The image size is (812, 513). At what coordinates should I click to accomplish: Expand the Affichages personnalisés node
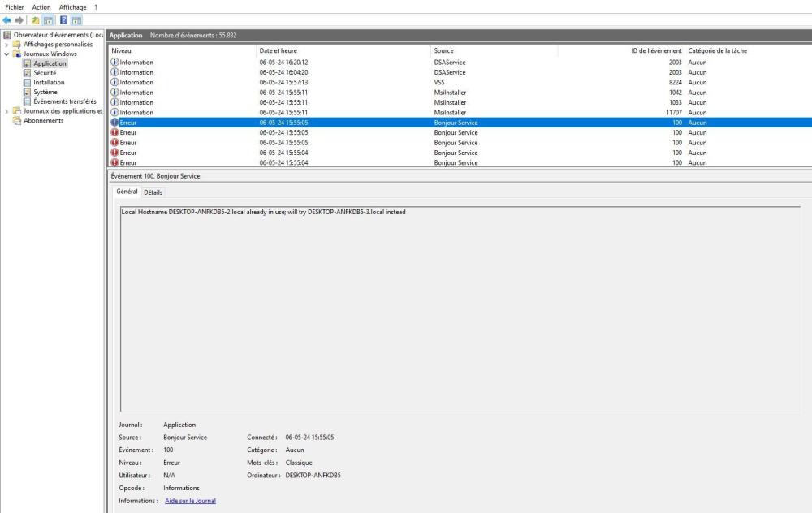click(x=7, y=45)
